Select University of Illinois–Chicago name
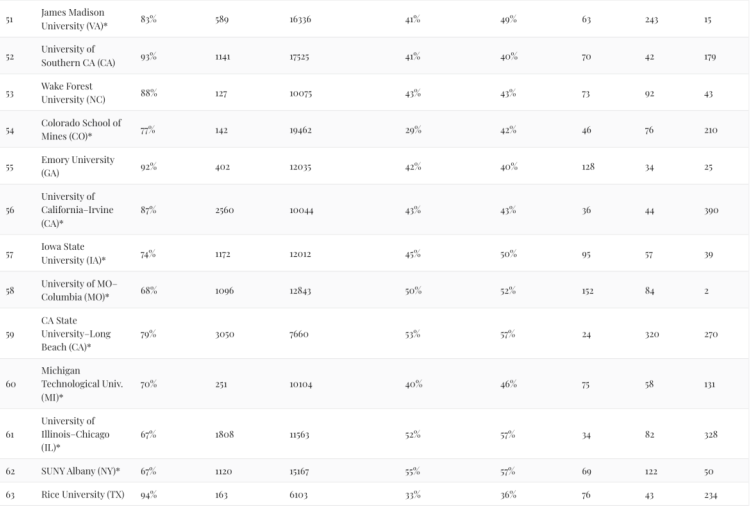Viewport: 750px width, 506px height. pos(75,434)
